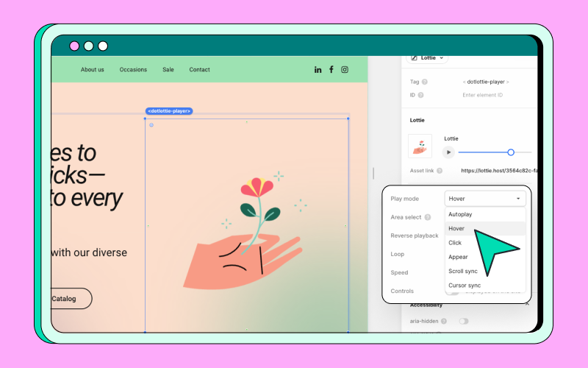Click the Catalog button
Screen dimensions: 588x368
click(71, 299)
